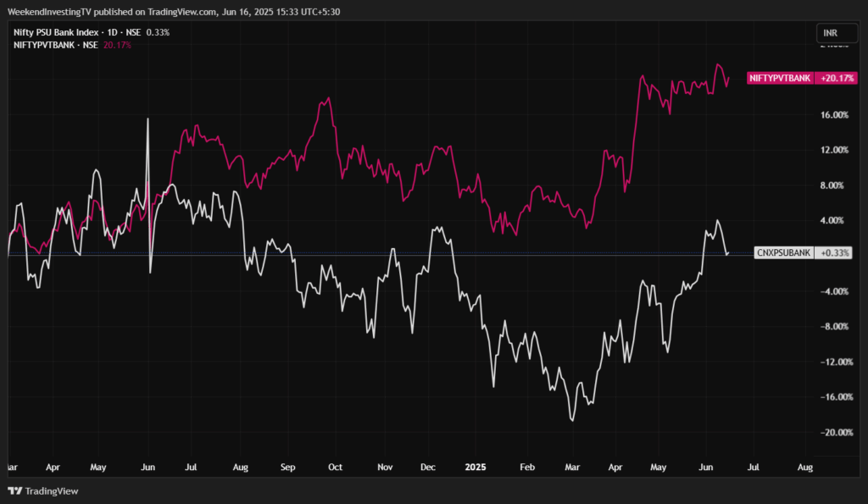
Task: Click the Mar label on time axis
Action: [572, 468]
